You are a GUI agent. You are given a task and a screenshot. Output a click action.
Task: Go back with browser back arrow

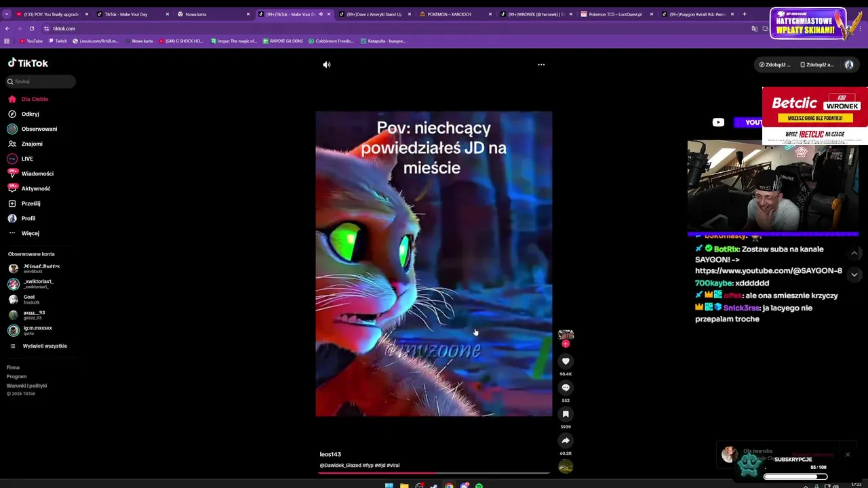click(x=7, y=28)
